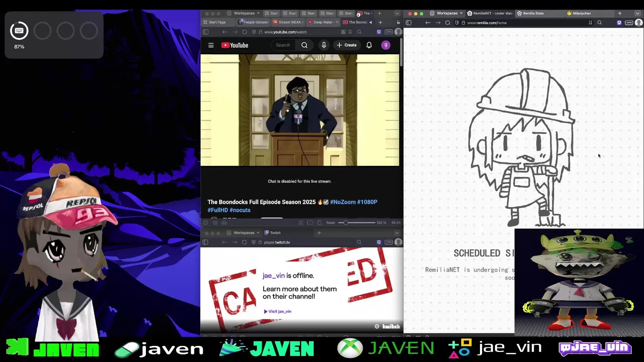This screenshot has height=362, width=644.
Task: Click the #NoZoom hashtag link
Action: (x=343, y=202)
